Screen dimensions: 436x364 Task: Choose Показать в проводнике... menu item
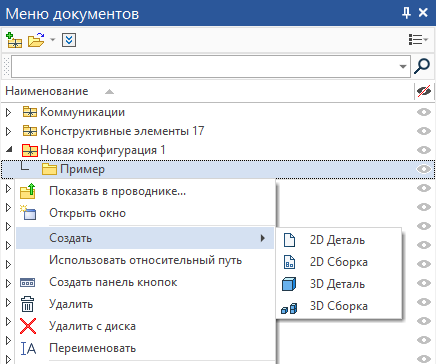coord(145,191)
